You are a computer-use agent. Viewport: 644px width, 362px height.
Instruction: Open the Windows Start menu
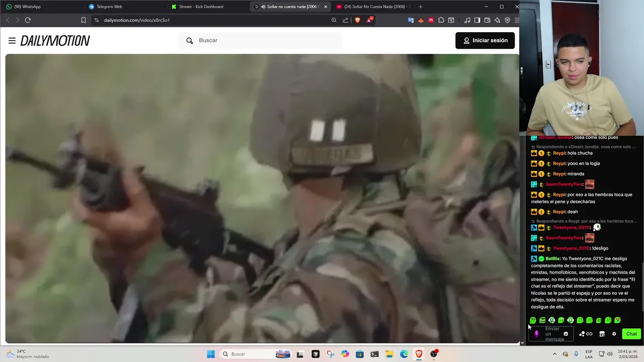(x=211, y=354)
